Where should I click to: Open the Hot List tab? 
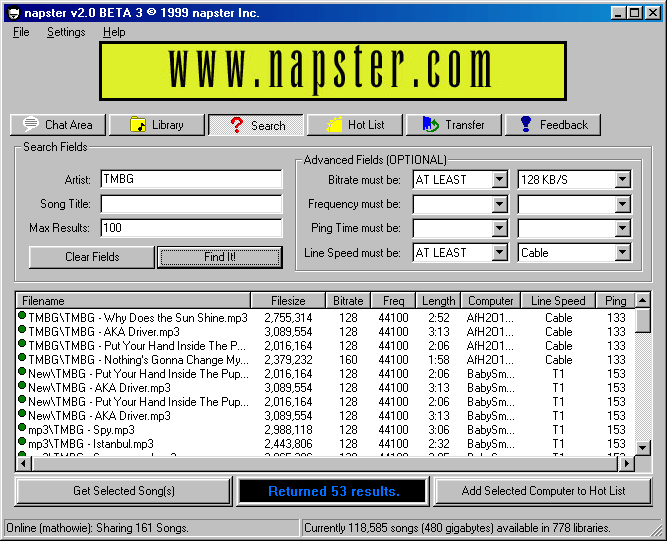(x=355, y=125)
